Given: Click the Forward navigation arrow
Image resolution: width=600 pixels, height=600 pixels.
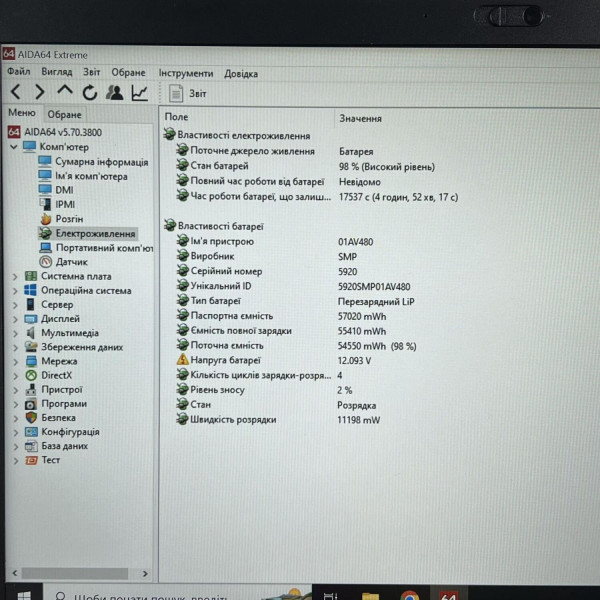Looking at the screenshot, I should (39, 92).
